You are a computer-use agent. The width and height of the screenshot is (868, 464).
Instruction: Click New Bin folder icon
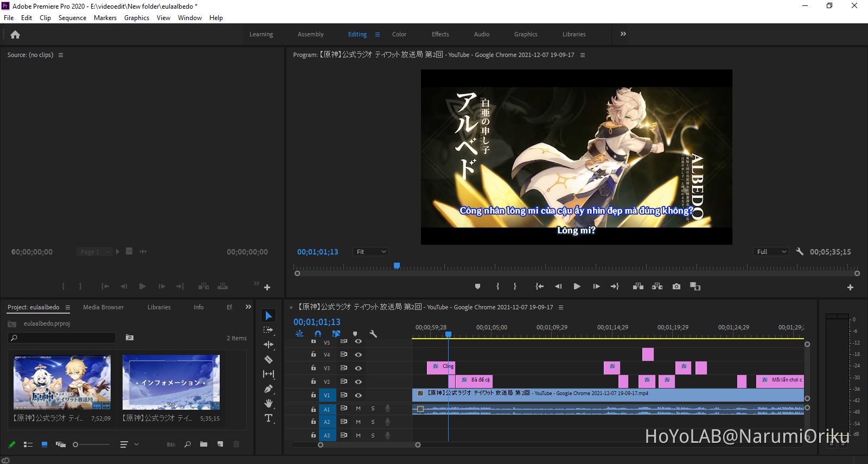coord(203,444)
